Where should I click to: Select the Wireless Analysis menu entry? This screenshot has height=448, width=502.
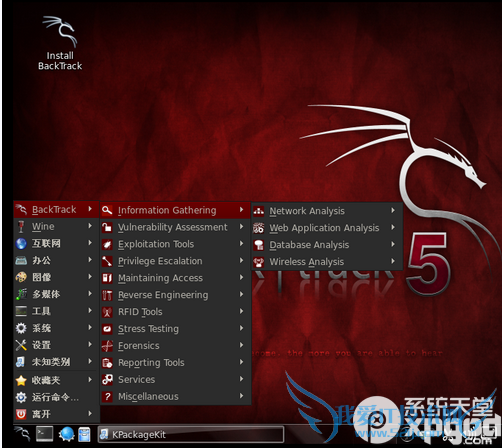pyautogui.click(x=327, y=262)
